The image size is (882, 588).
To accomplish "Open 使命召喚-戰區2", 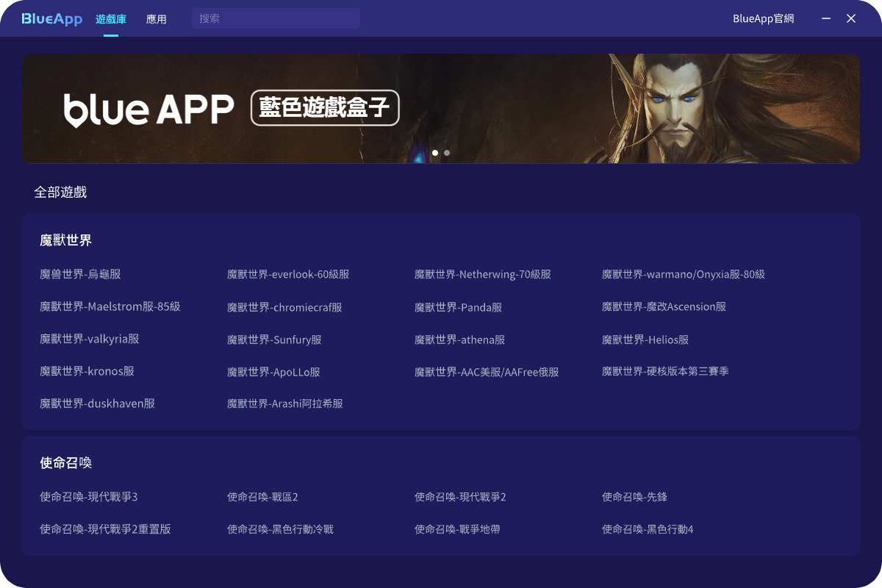I will 262,497.
